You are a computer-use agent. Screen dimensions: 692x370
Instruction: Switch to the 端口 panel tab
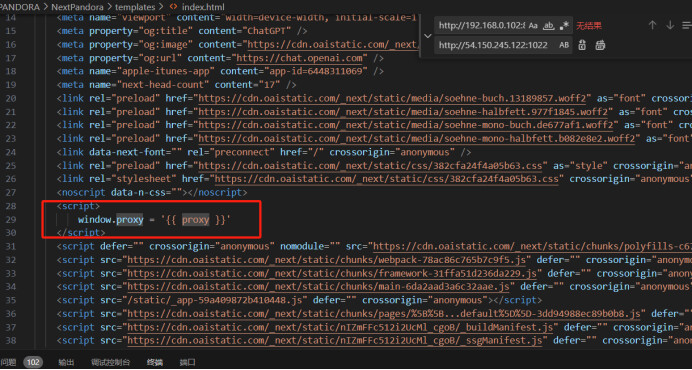tap(188, 362)
